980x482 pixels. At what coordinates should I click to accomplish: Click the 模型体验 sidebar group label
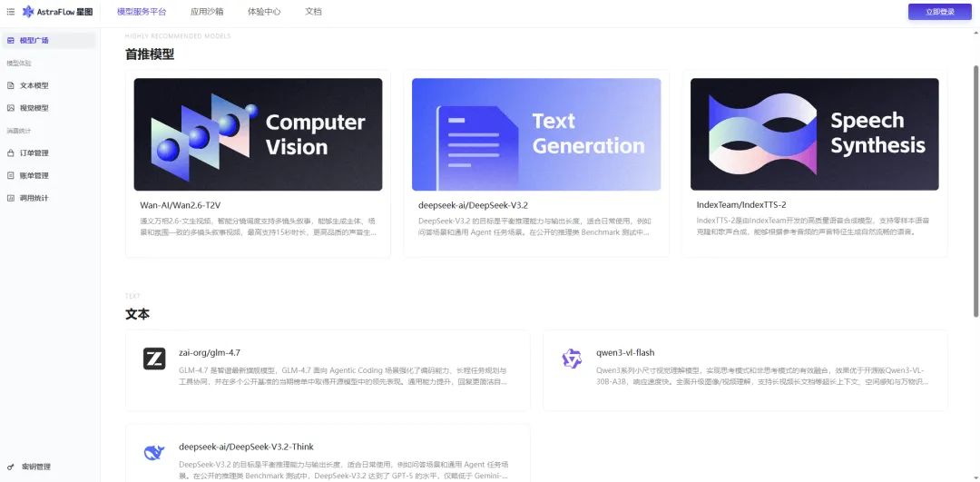click(x=19, y=64)
